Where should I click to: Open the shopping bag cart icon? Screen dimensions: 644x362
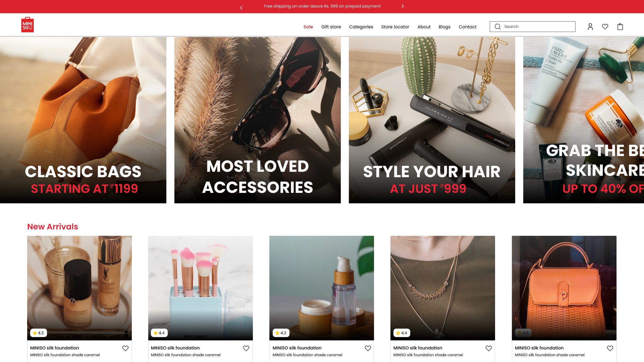pyautogui.click(x=620, y=27)
